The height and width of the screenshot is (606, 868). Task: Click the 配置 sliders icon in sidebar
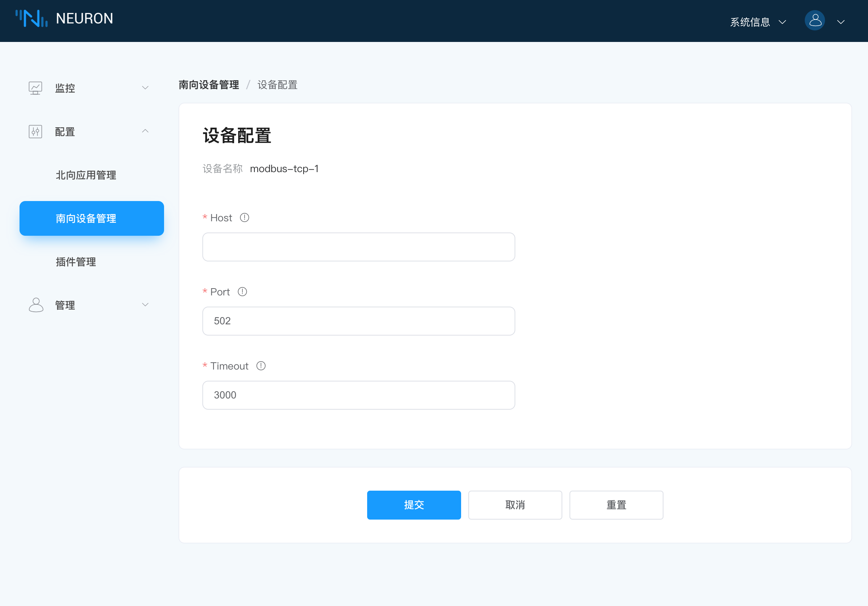coord(35,132)
